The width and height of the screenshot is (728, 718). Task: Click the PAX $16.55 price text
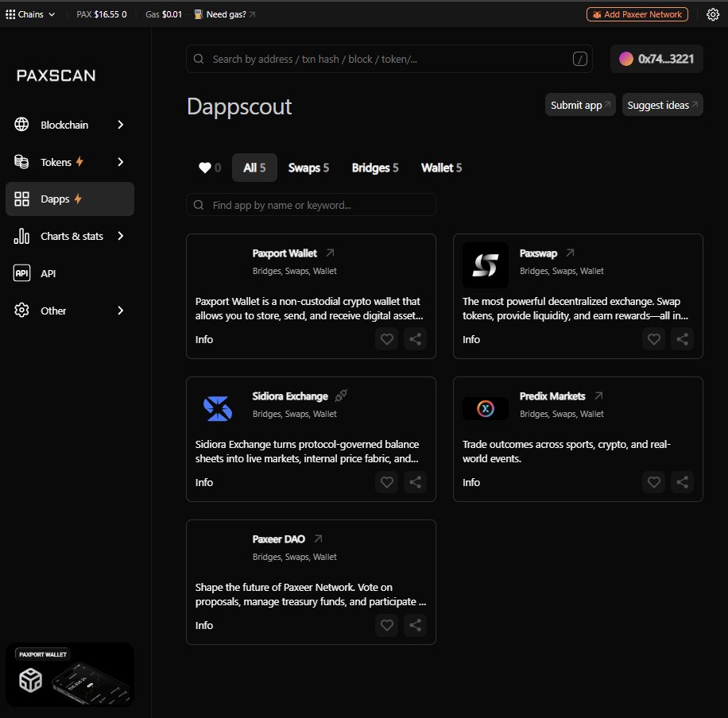[101, 14]
